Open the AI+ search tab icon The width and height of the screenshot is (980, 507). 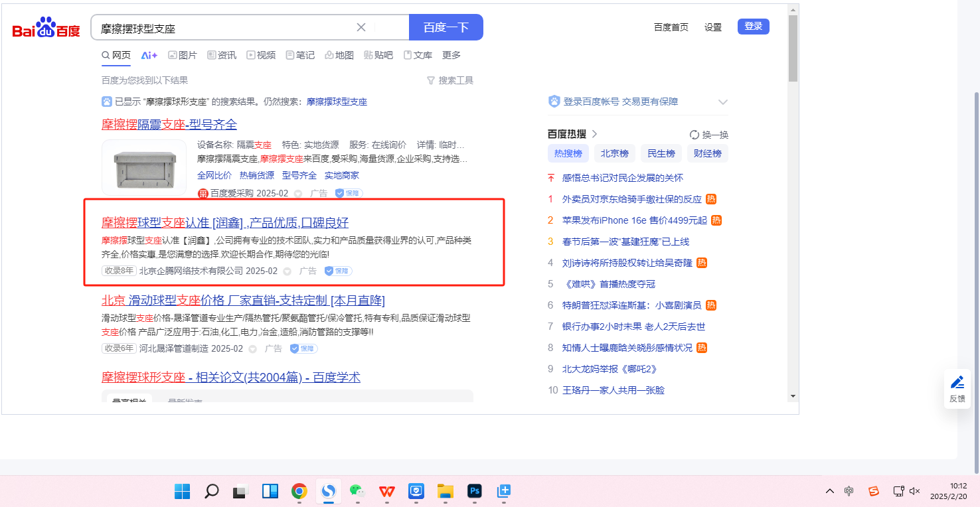click(149, 55)
